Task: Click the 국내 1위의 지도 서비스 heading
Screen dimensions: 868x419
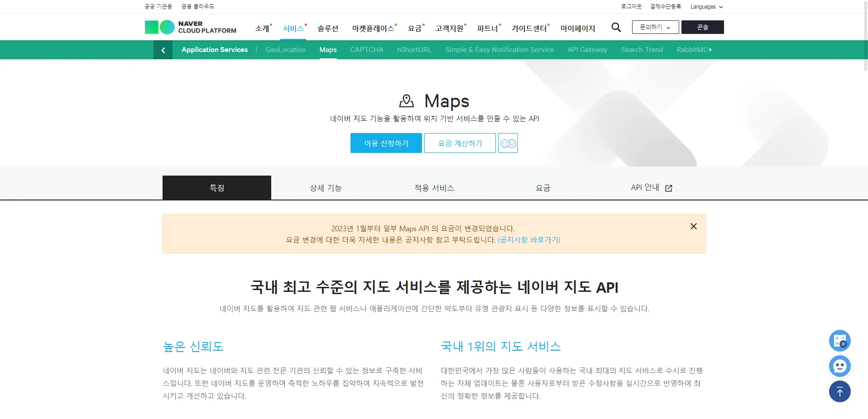Action: (x=501, y=347)
